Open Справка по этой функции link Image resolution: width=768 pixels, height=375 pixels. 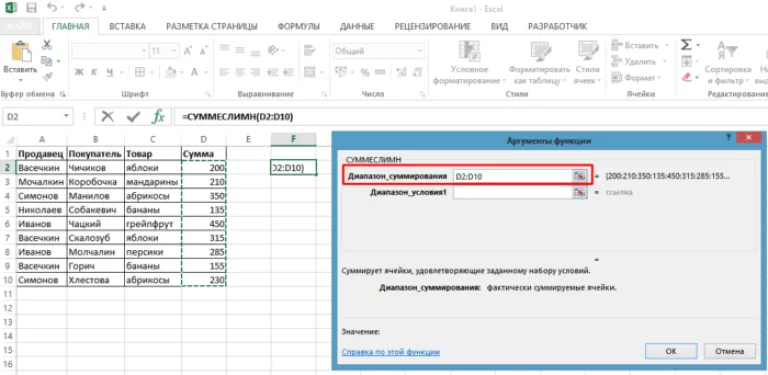click(390, 352)
